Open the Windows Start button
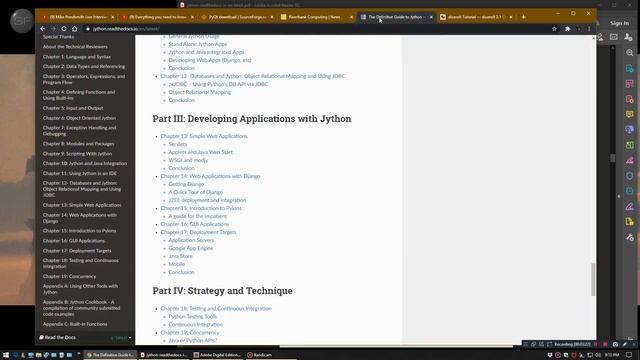640x360 pixels. (6, 355)
